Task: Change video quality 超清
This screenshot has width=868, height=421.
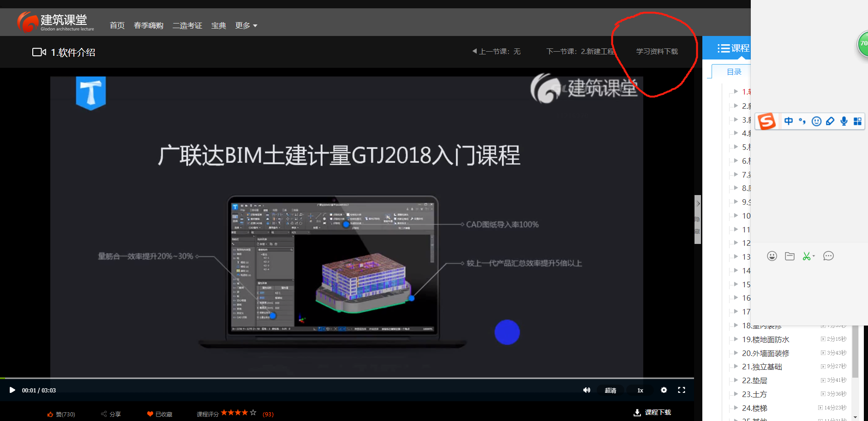Action: click(x=611, y=391)
